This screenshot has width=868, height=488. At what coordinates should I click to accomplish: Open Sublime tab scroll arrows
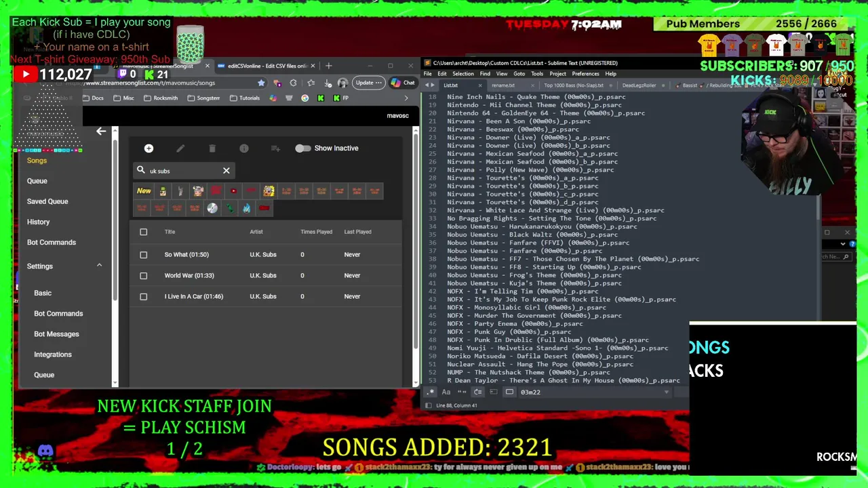click(x=429, y=85)
